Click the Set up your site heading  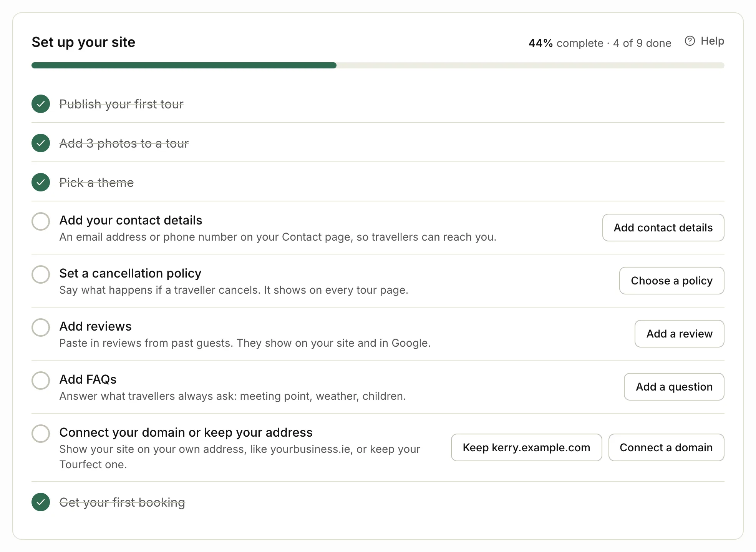(x=83, y=42)
